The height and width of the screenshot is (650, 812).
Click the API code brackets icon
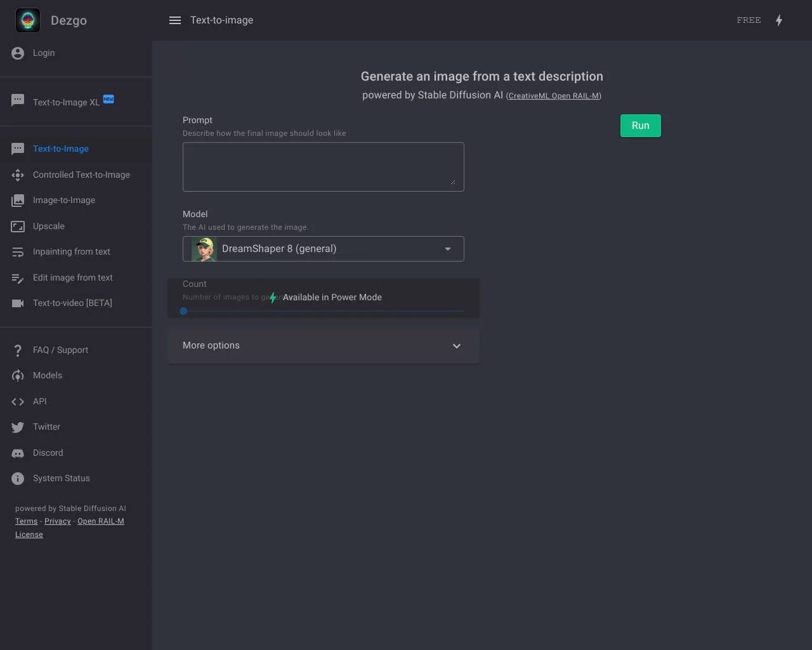point(18,401)
